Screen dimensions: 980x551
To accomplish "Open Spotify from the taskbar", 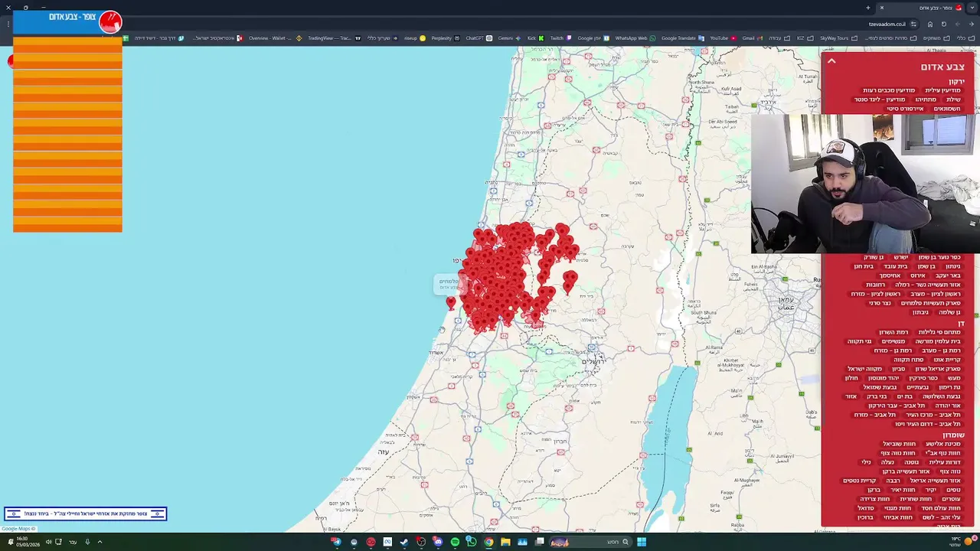I will click(x=455, y=542).
